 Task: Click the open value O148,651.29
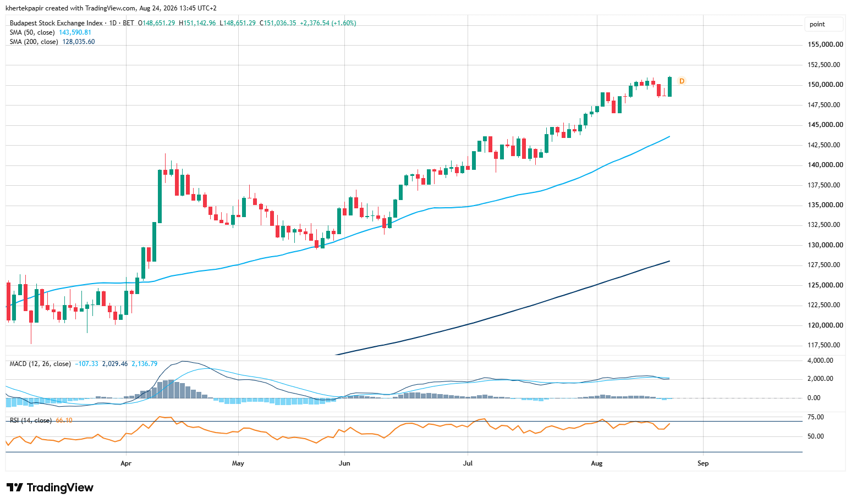156,23
